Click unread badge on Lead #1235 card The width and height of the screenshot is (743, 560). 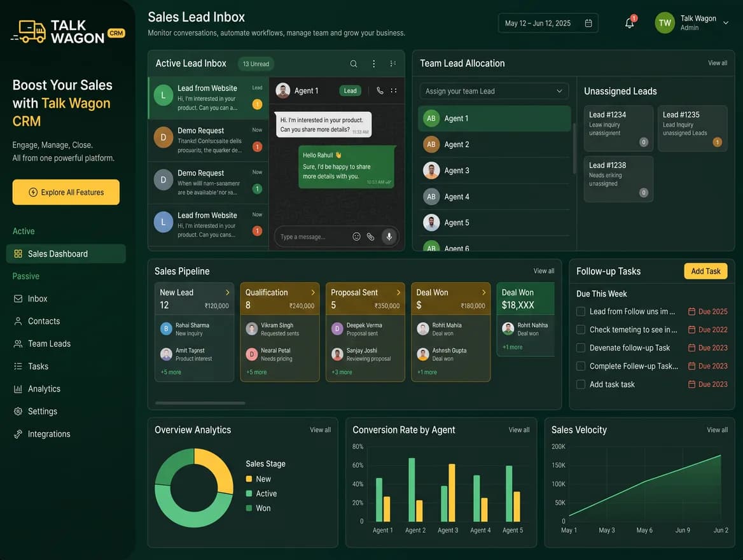[718, 143]
